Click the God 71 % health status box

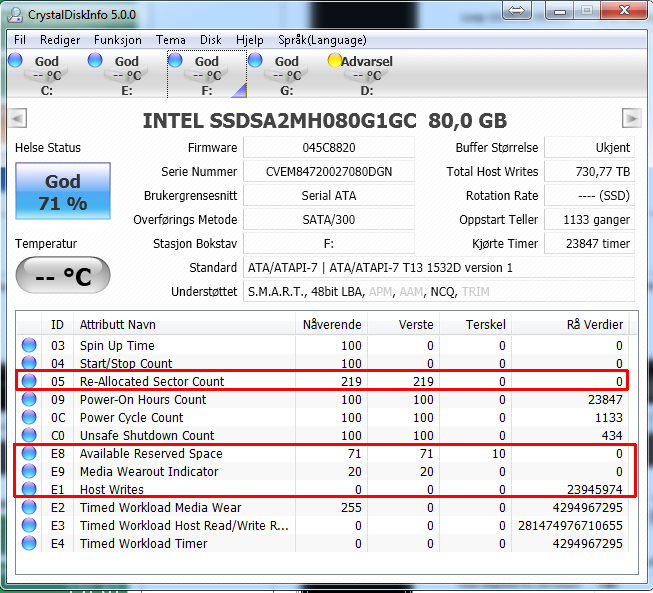[63, 191]
